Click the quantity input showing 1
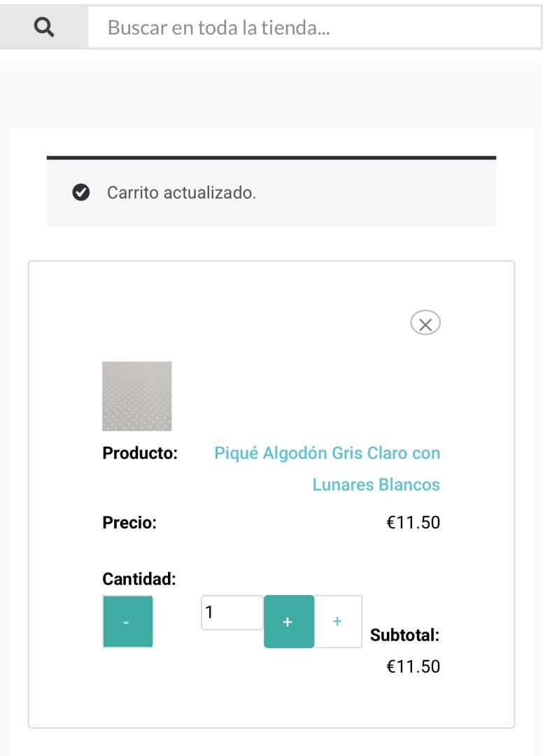The height and width of the screenshot is (756, 543). pos(232,612)
